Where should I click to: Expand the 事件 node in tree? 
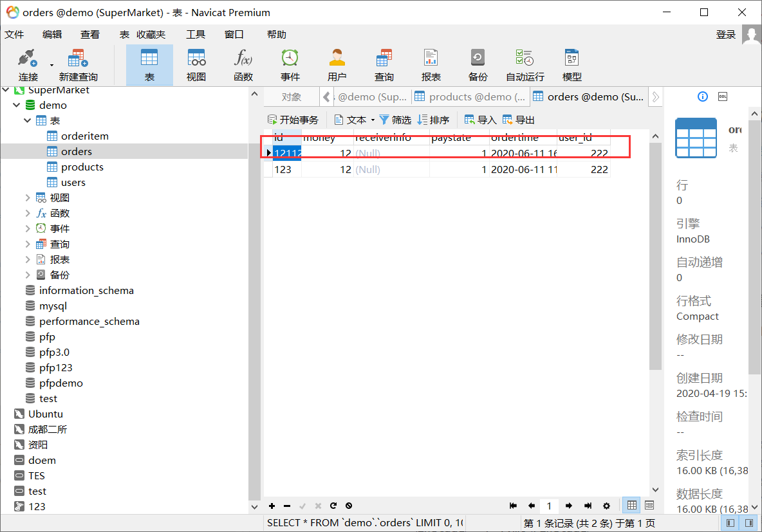(x=27, y=228)
